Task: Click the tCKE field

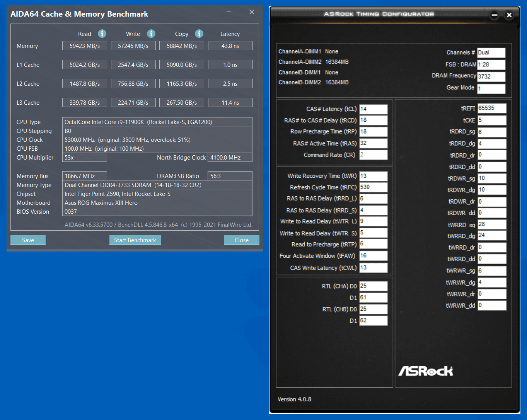Action: pyautogui.click(x=492, y=120)
